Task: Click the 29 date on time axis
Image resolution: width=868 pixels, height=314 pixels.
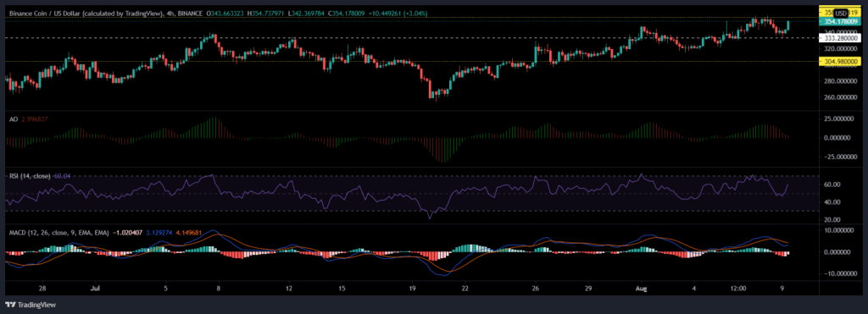Action: click(588, 288)
